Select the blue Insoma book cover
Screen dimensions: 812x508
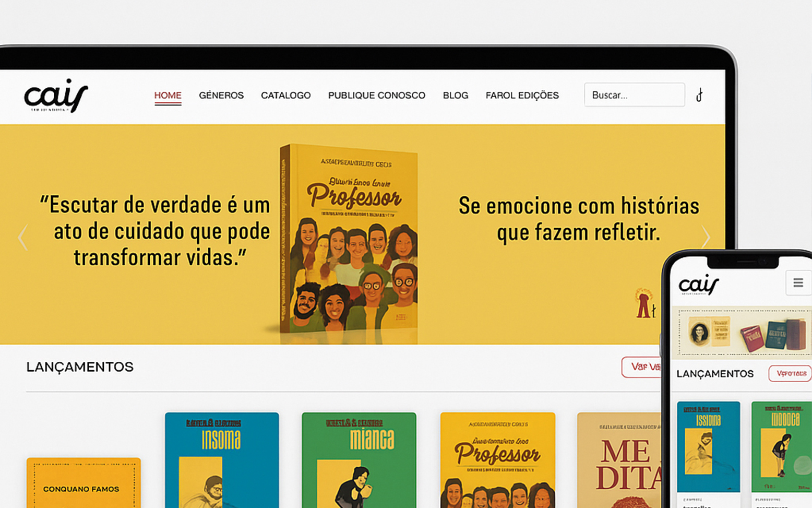222,460
